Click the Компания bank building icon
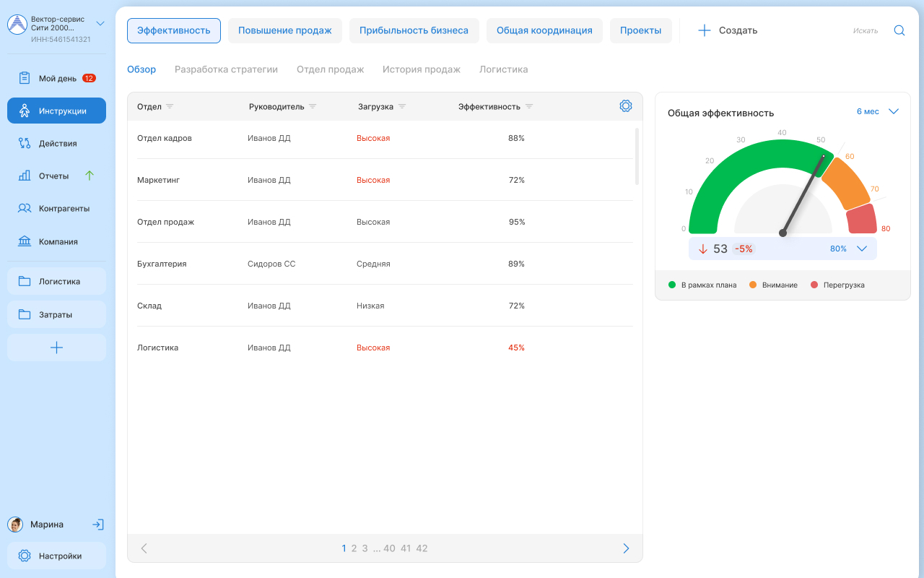The width and height of the screenshot is (924, 578). pos(25,241)
